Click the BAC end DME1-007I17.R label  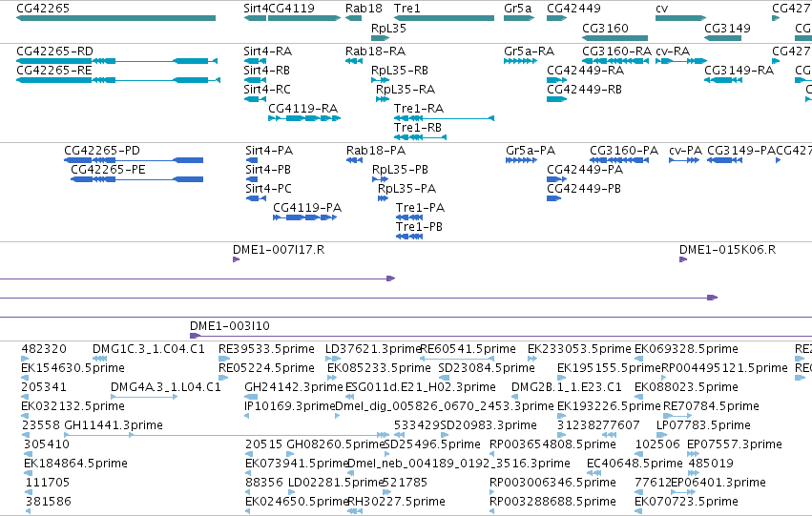click(279, 250)
